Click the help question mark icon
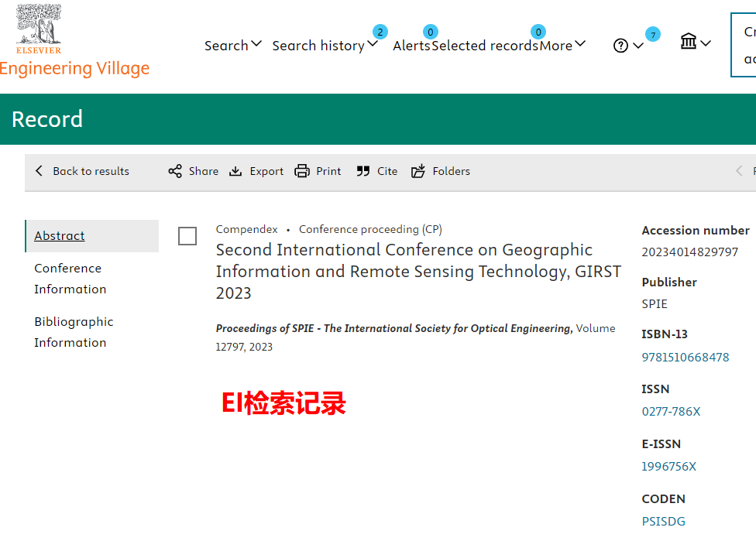Viewport: 756px width, 548px height. 620,46
